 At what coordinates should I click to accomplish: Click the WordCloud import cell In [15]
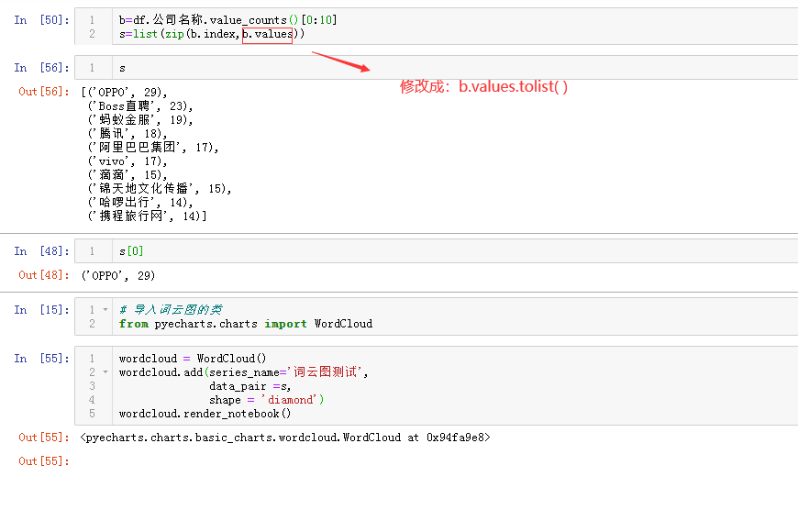click(437, 316)
